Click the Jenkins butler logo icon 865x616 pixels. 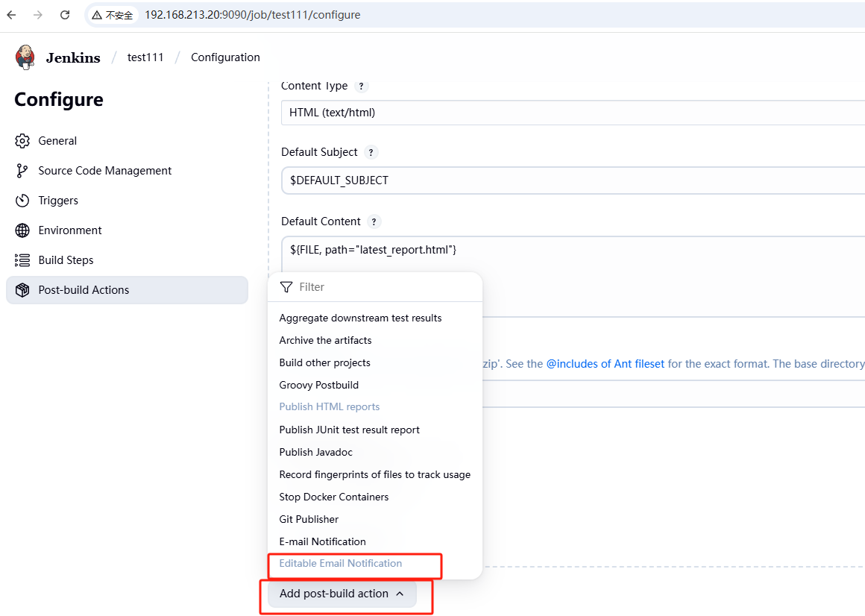pyautogui.click(x=25, y=57)
